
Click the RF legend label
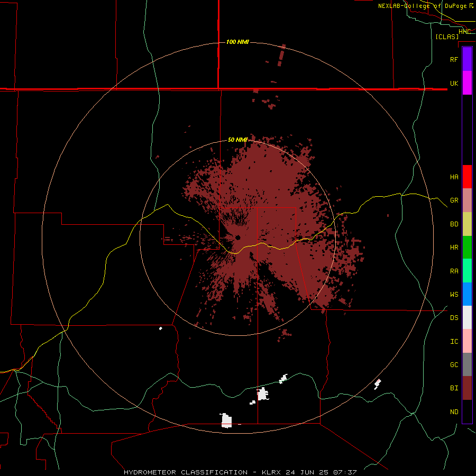(x=454, y=59)
